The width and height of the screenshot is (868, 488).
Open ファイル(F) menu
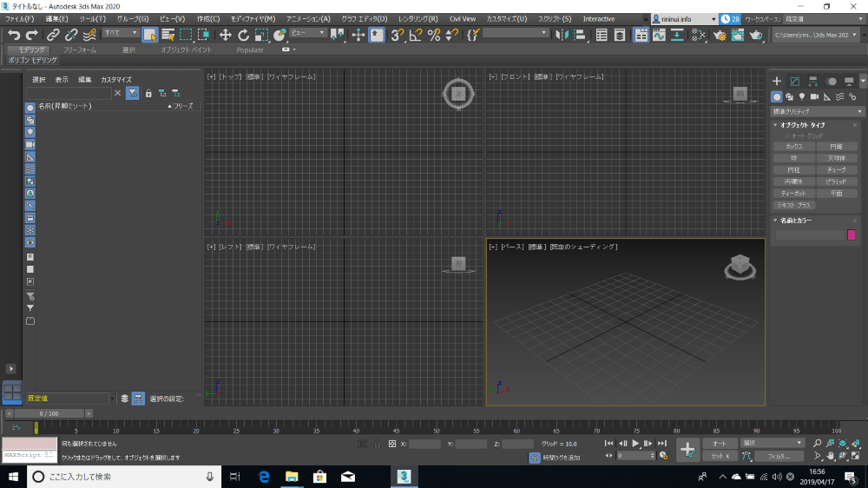(20, 19)
